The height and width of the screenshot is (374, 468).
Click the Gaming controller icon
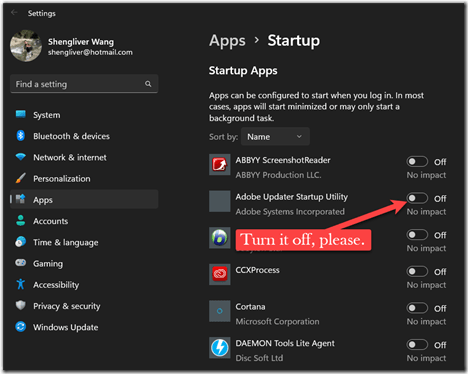(21, 263)
